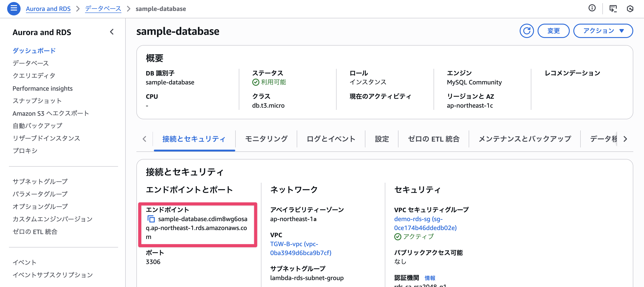The width and height of the screenshot is (644, 287).
Task: Click the 変更 button
Action: [x=553, y=31]
